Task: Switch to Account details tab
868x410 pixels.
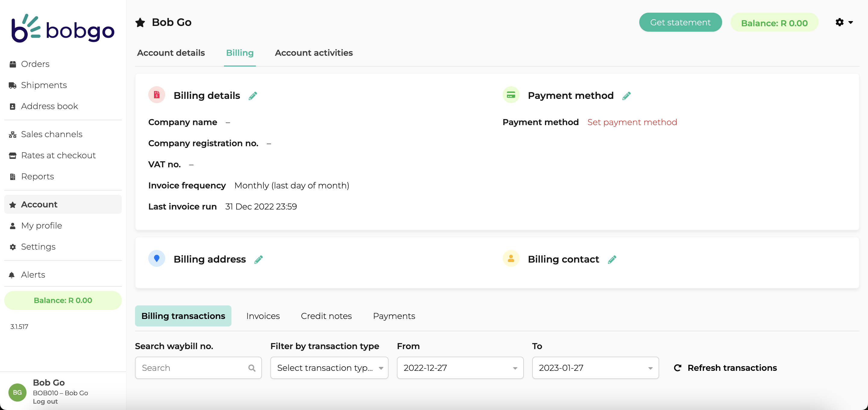Action: (171, 53)
